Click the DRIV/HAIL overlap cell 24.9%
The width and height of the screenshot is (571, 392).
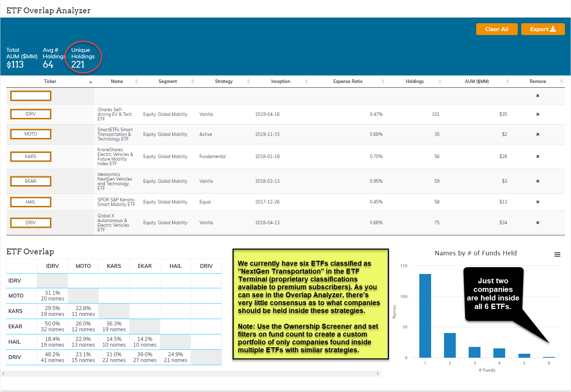click(x=176, y=357)
